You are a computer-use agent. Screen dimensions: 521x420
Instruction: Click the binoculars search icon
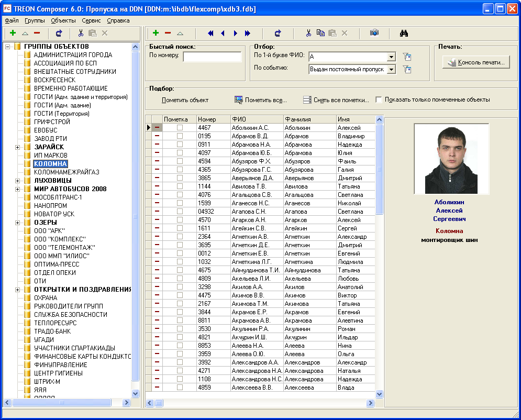click(x=403, y=33)
